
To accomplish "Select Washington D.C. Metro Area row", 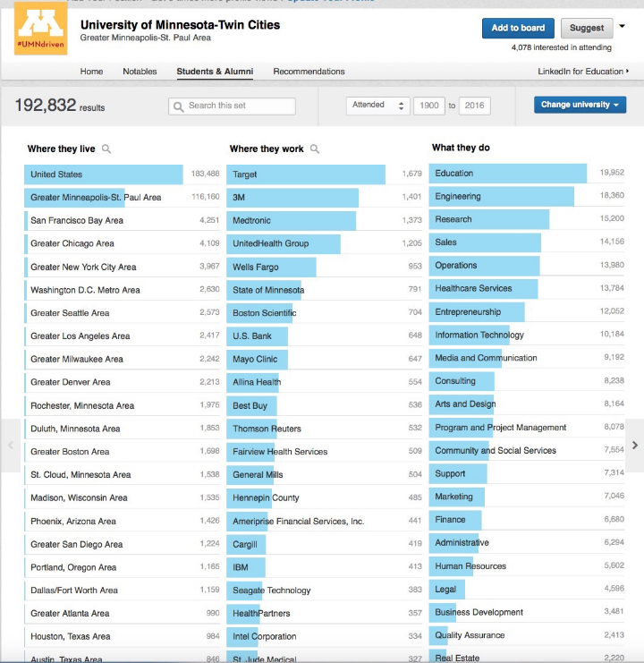I will pyautogui.click(x=123, y=290).
